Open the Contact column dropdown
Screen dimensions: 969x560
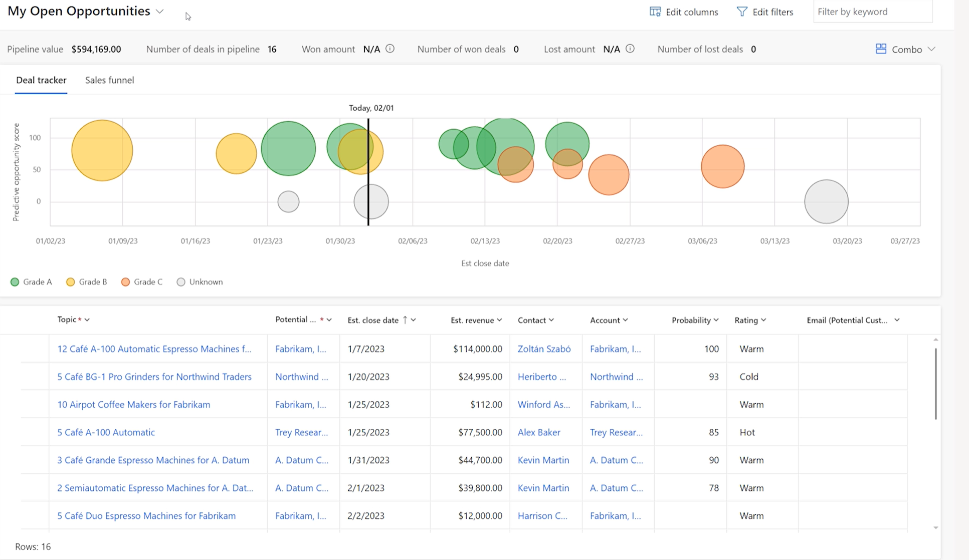pos(551,320)
